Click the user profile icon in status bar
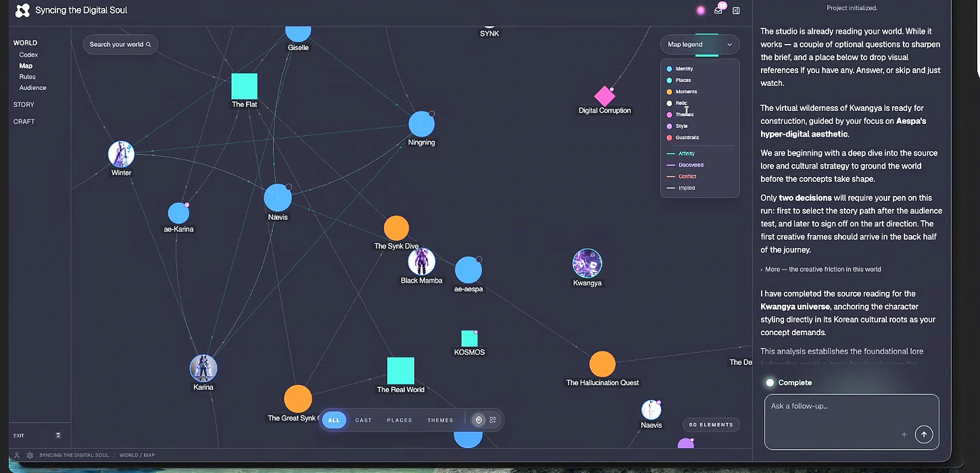This screenshot has width=980, height=473. pos(17,455)
